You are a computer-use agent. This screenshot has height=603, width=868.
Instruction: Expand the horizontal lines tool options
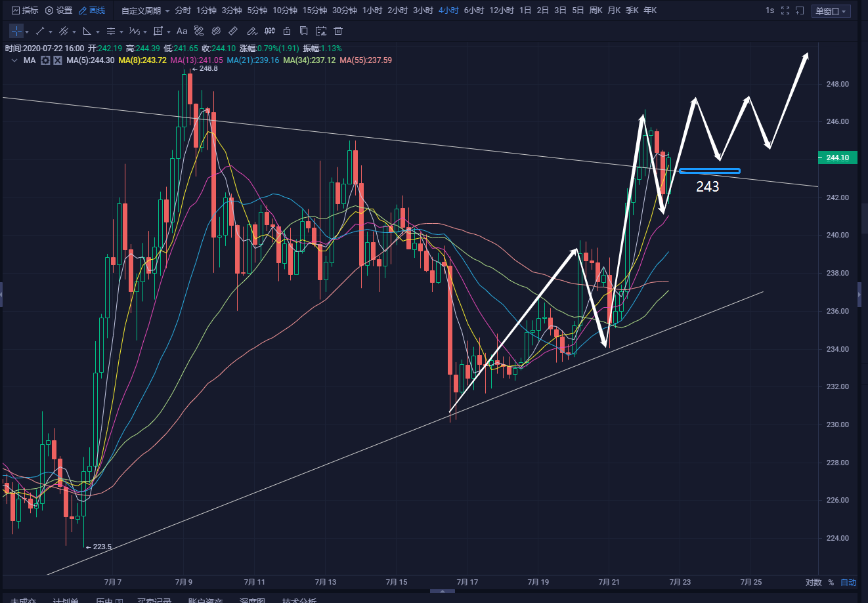coord(121,31)
